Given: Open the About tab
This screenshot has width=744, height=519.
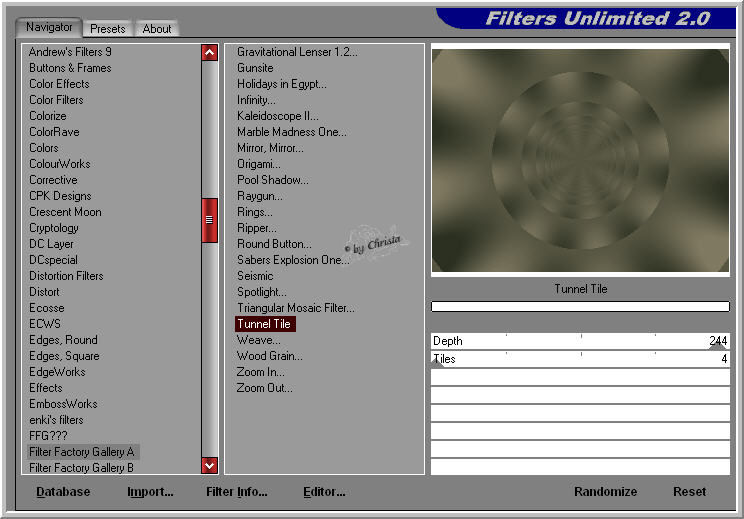Looking at the screenshot, I should pyautogui.click(x=157, y=29).
